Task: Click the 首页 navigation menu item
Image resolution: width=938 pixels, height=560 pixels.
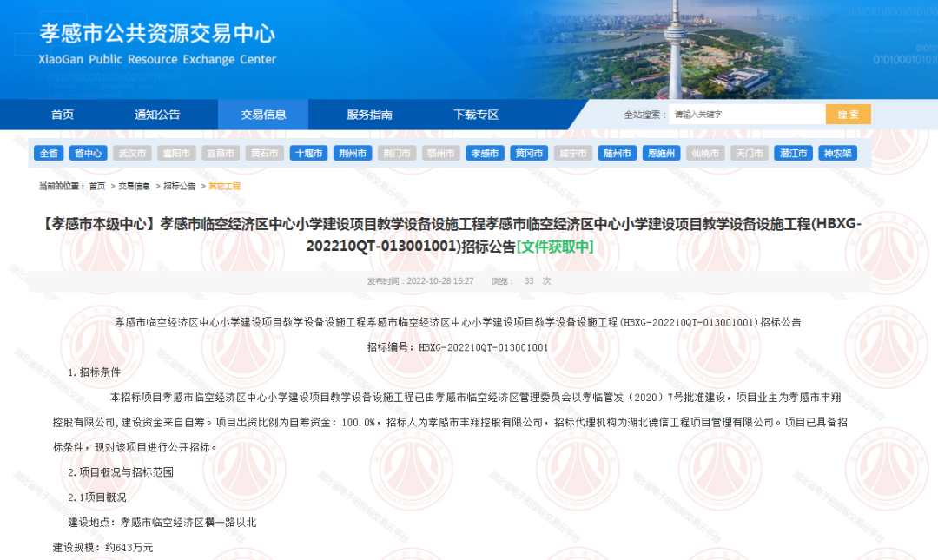Action: 63,115
